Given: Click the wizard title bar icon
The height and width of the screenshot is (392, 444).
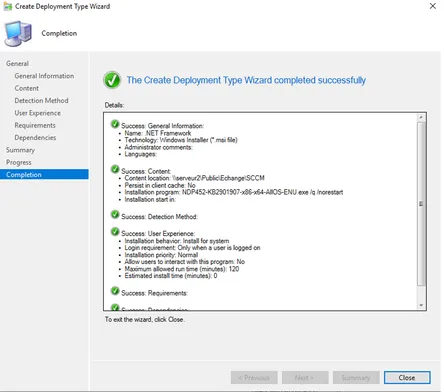Looking at the screenshot, I should pos(8,6).
